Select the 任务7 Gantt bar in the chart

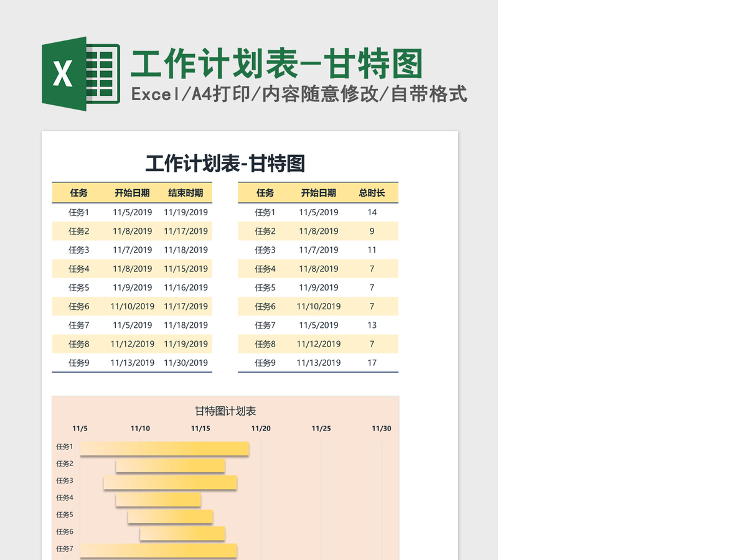[x=159, y=551]
